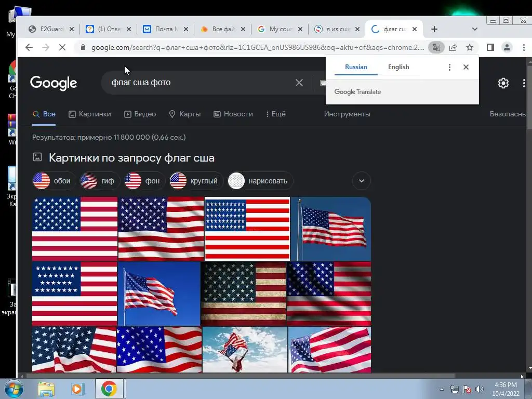Open a new browser tab

click(434, 29)
